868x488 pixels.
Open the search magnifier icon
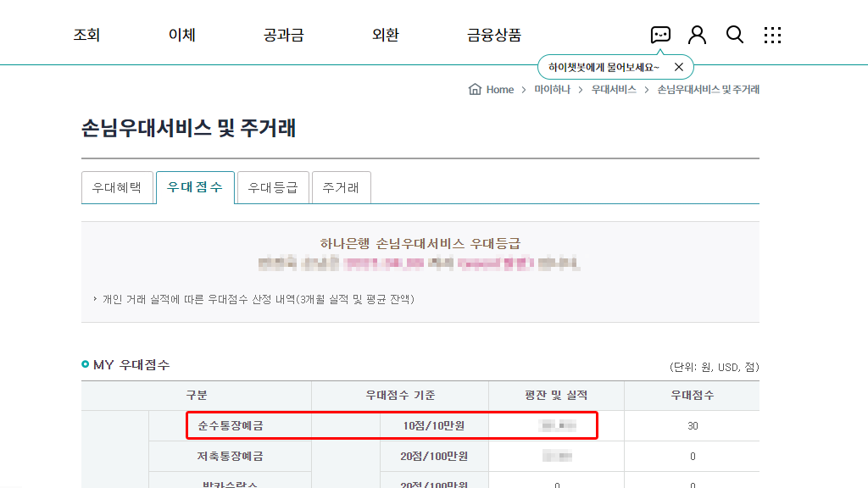[734, 35]
